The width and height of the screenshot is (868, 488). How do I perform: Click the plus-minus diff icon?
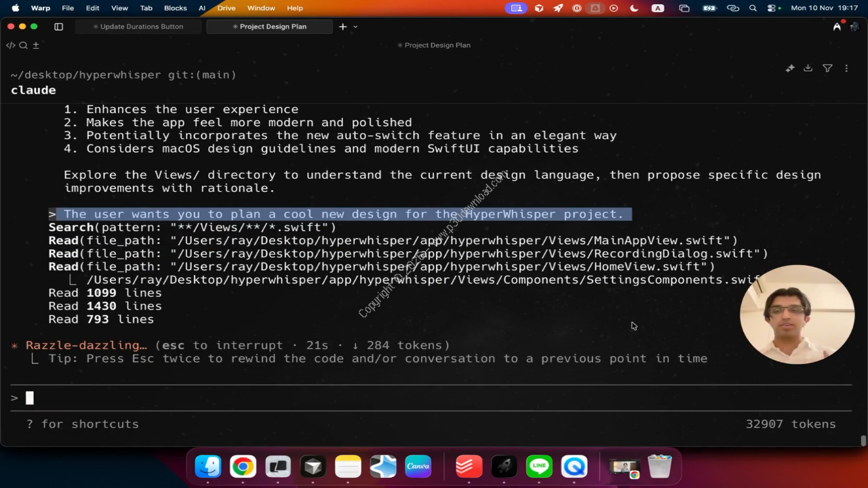click(x=36, y=45)
